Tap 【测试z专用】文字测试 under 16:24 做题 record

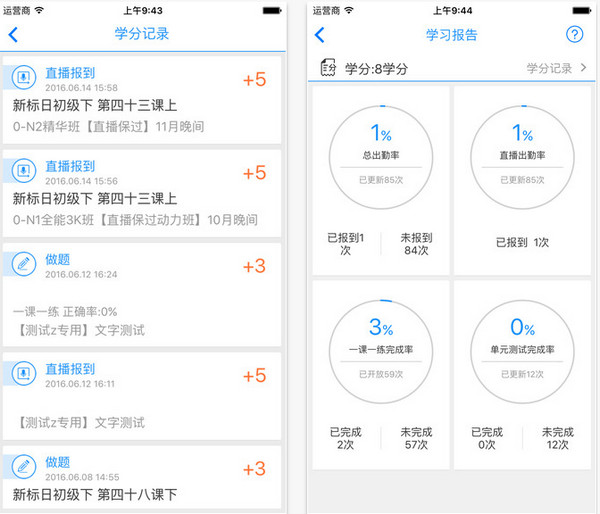coord(82,330)
